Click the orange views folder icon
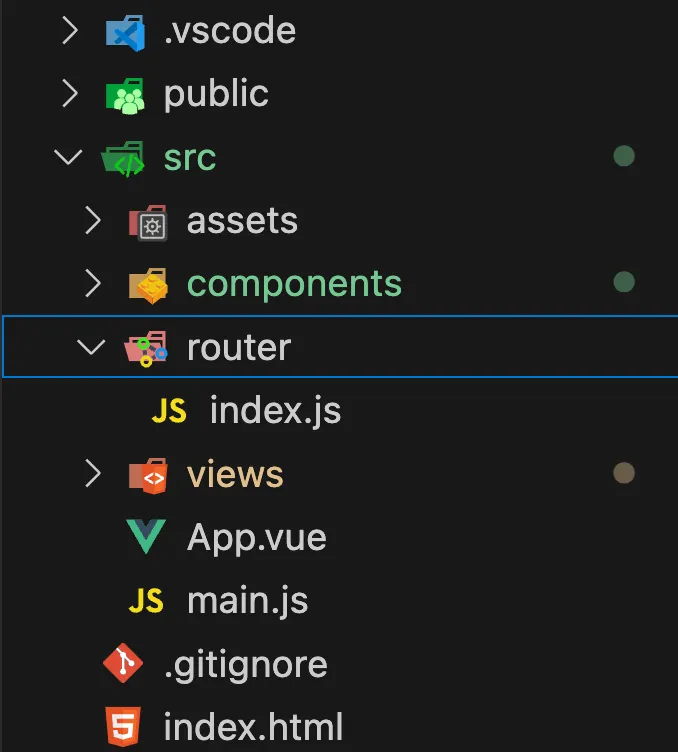Viewport: 678px width, 752px height. [x=148, y=475]
